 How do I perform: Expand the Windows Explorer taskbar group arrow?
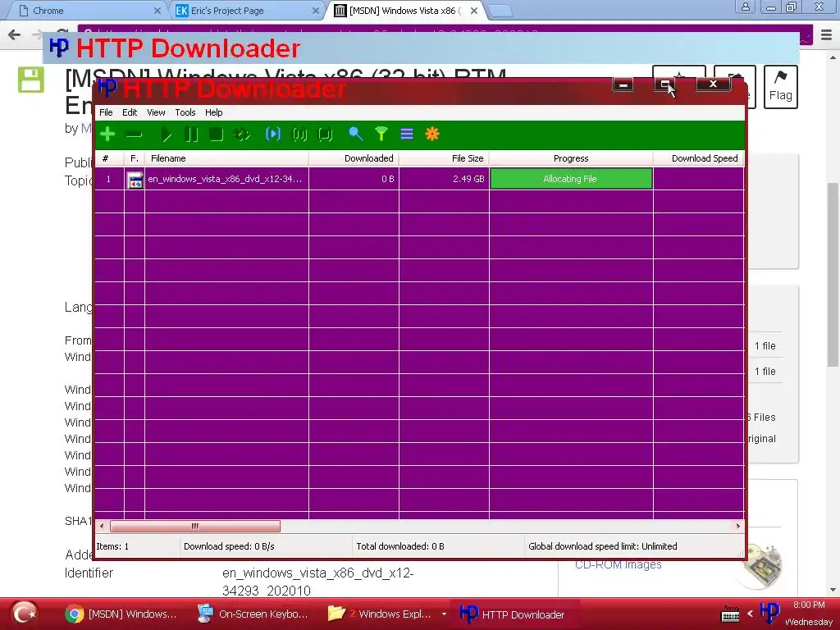coord(444,614)
